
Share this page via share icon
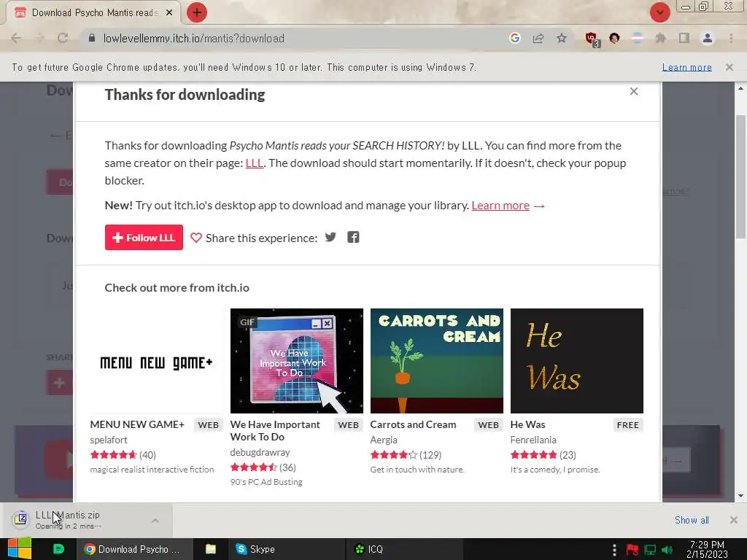tap(538, 39)
